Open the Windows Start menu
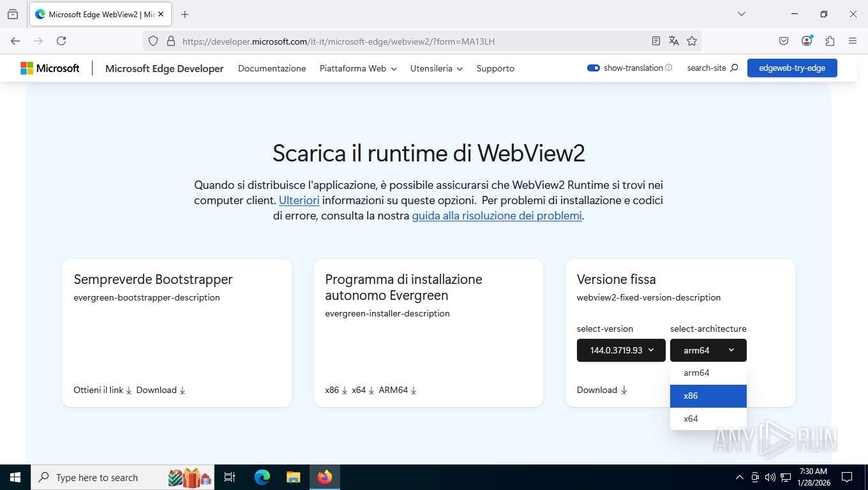Screen dimensions: 868x490 [x=15, y=477]
